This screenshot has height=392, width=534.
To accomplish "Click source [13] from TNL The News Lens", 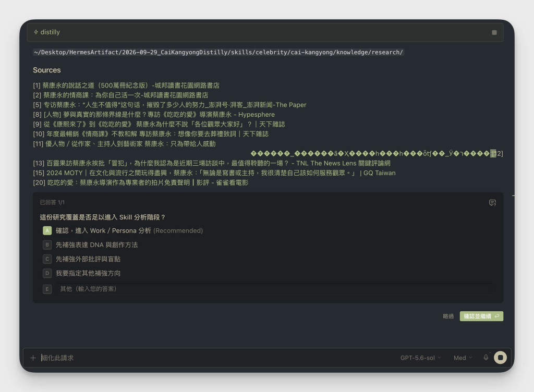I will (x=212, y=163).
